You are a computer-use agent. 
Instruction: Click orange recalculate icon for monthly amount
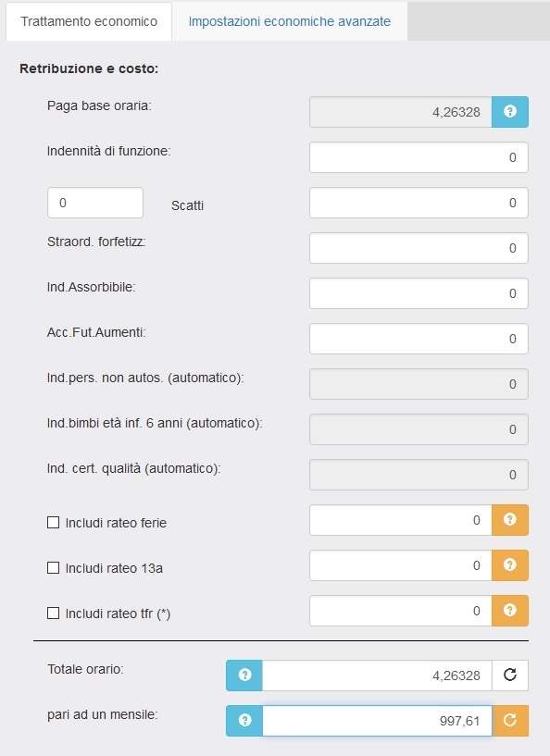pos(510,720)
